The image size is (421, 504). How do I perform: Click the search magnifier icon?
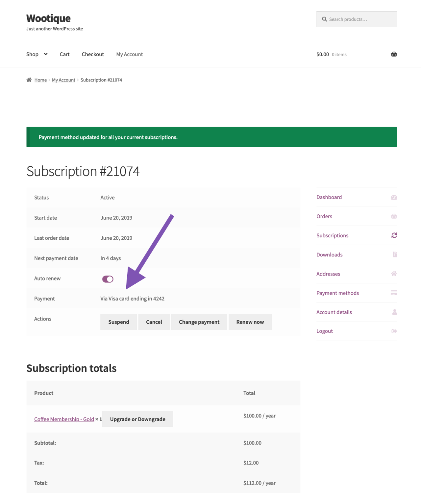point(324,19)
